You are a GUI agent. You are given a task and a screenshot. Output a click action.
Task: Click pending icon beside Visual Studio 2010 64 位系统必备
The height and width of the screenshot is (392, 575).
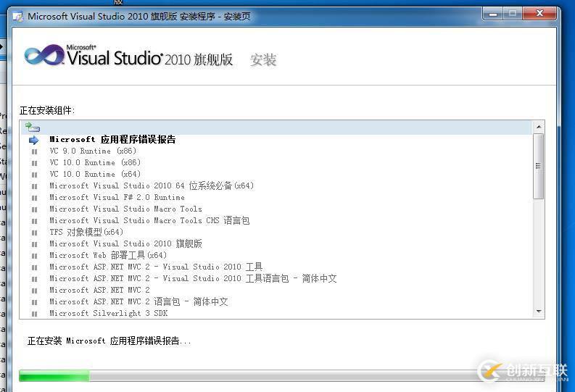(35, 186)
